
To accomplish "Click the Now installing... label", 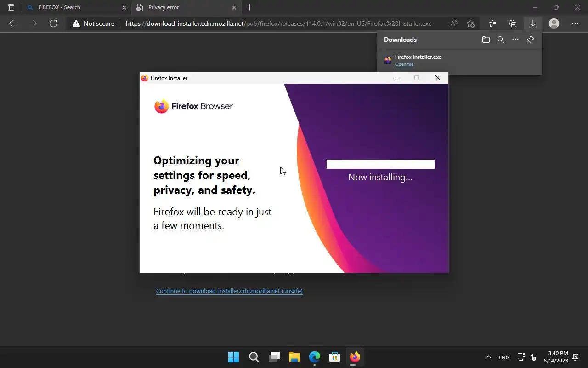I will pyautogui.click(x=380, y=177).
